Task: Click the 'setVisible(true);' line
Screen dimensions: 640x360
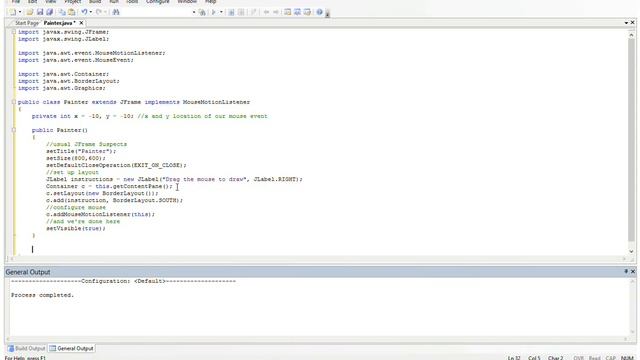Action: coord(76,229)
